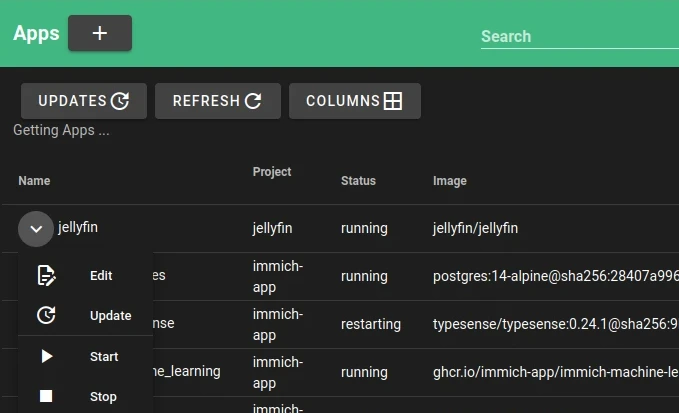This screenshot has width=679, height=413.
Task: Click the Status column header
Action: [x=358, y=181]
